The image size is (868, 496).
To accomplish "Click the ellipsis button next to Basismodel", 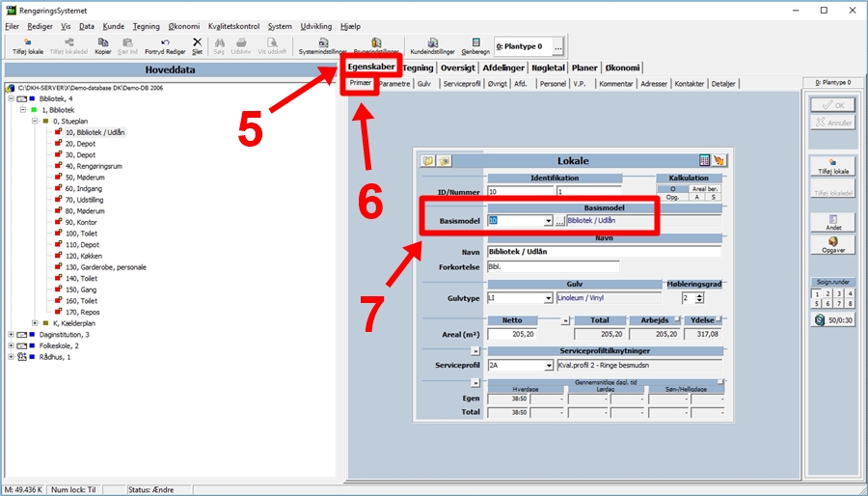I will click(559, 221).
